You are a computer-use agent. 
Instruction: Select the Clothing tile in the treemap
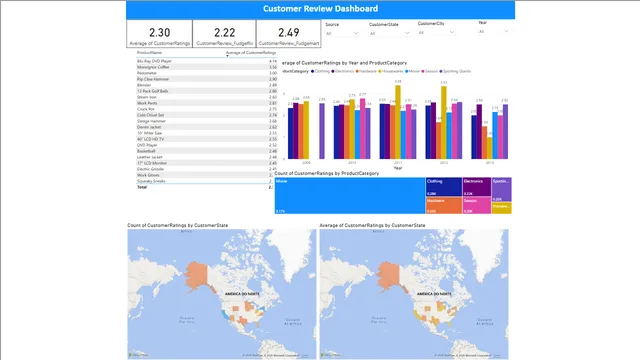444,187
